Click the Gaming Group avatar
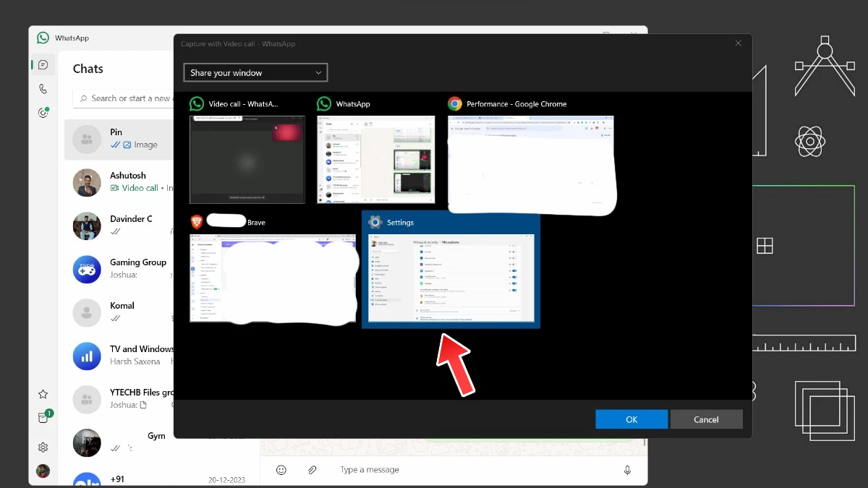The image size is (868, 488). [87, 269]
